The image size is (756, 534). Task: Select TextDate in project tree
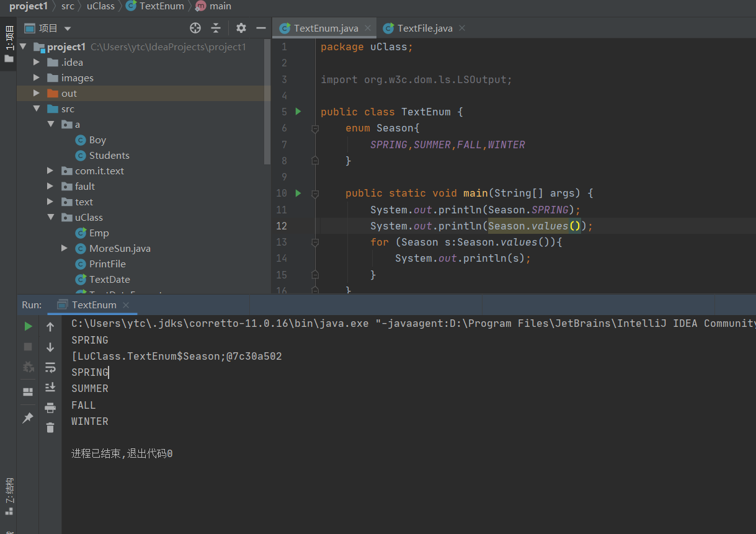[109, 279]
